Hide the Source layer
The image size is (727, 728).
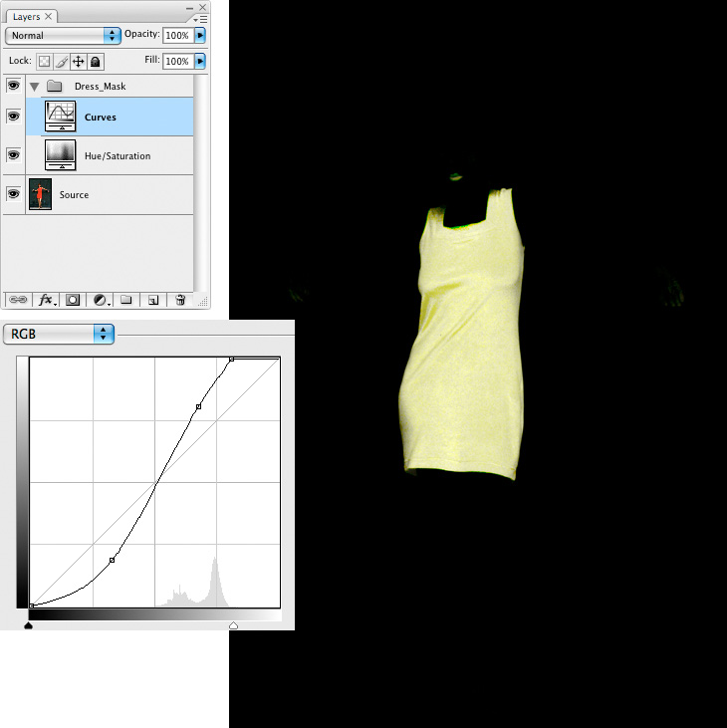coord(13,194)
